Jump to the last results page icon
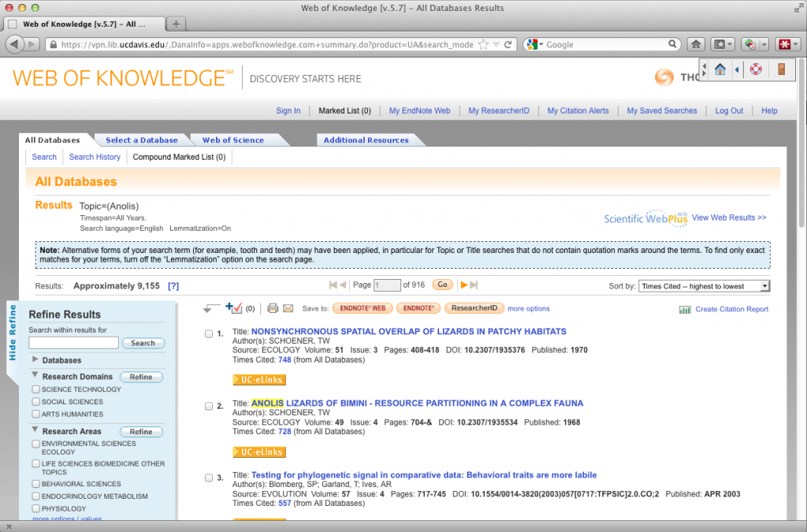The image size is (807, 532). (x=474, y=285)
